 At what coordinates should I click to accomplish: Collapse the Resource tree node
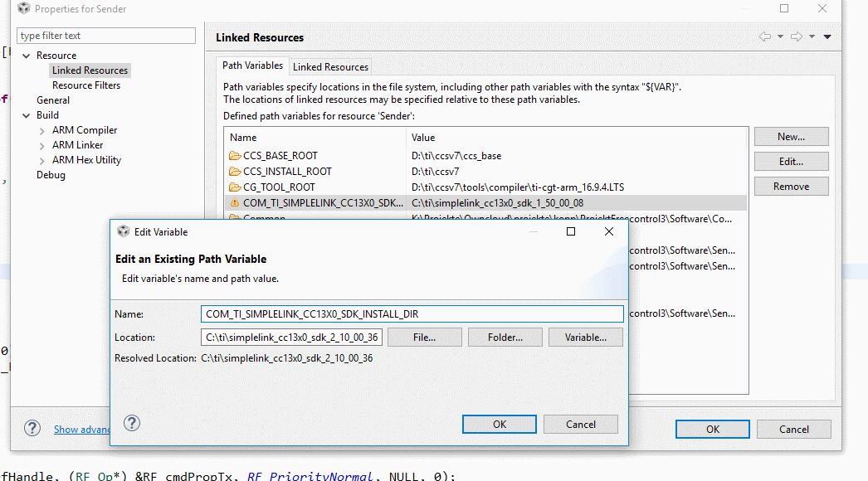[x=27, y=56]
